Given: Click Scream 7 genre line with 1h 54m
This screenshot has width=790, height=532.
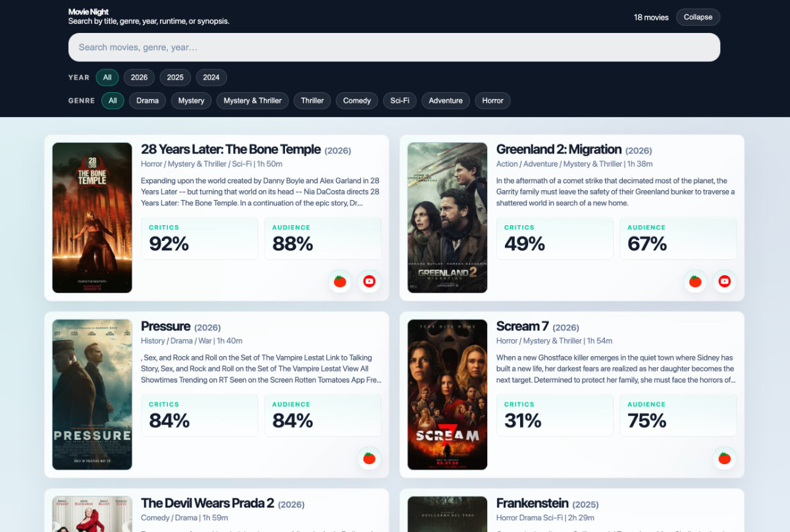Looking at the screenshot, I should pyautogui.click(x=554, y=341).
